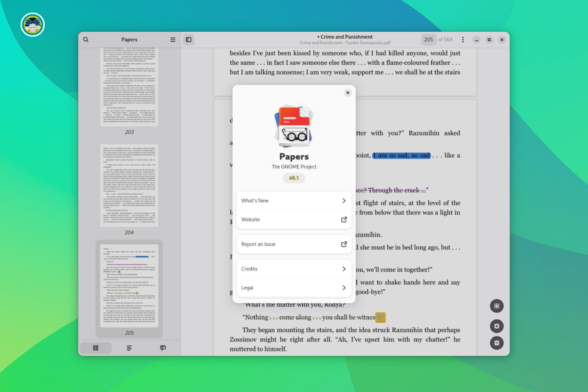Image resolution: width=588 pixels, height=392 pixels.
Task: Switch to annotations tab in sidebar
Action: [x=163, y=348]
